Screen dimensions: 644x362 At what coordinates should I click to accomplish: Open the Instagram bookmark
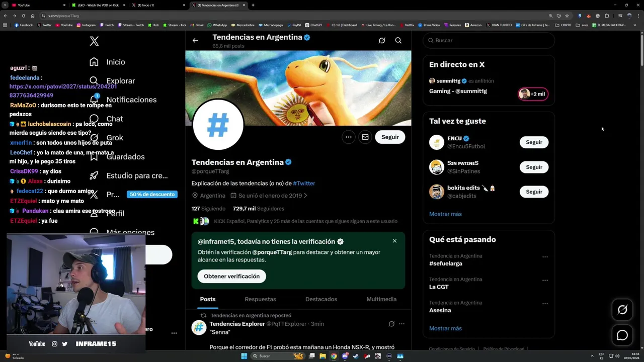[x=86, y=25]
